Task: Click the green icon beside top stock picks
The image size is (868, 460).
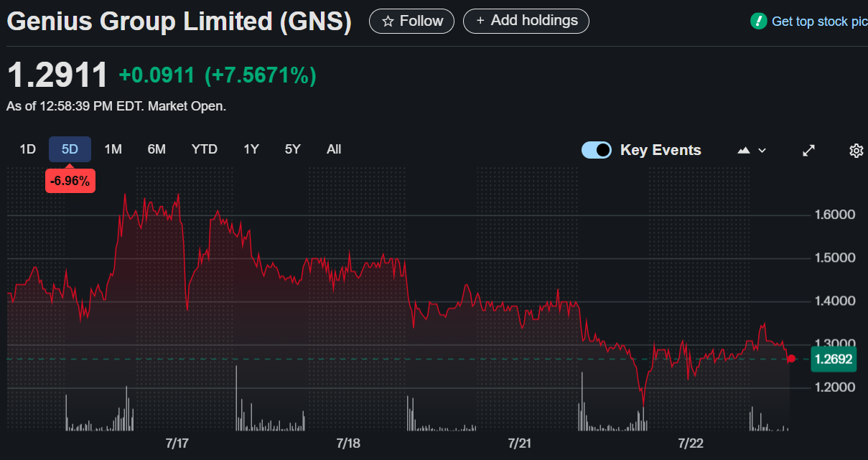Action: point(759,22)
